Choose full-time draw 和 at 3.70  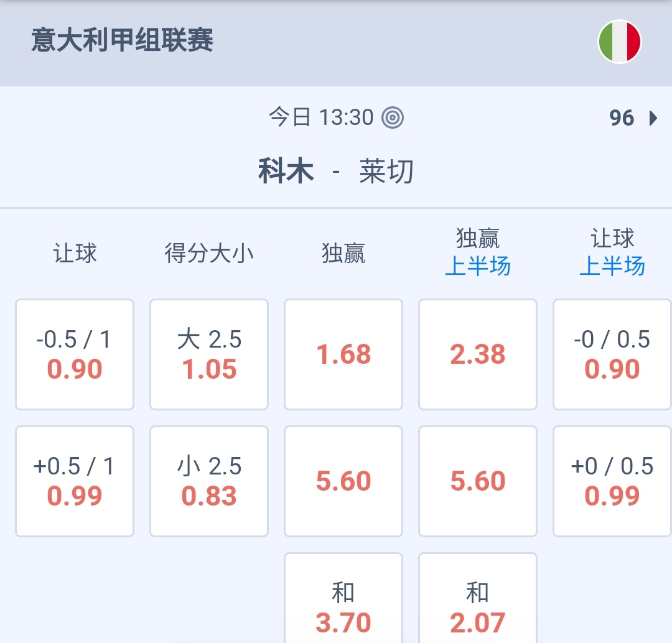tap(343, 606)
